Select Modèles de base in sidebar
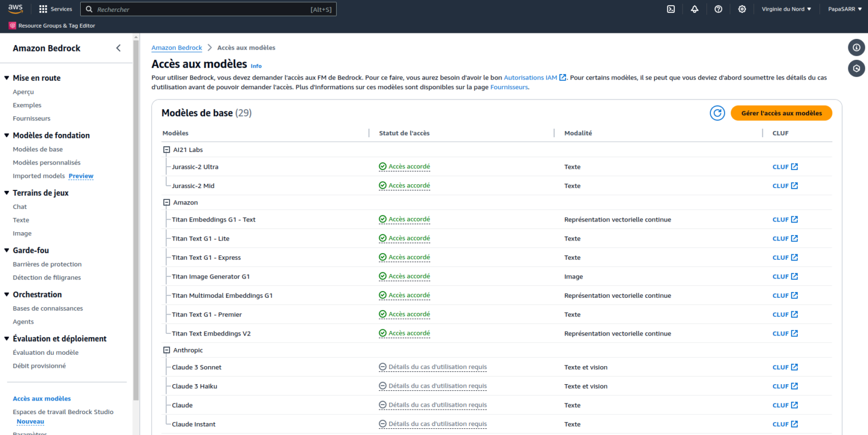Screen dimensions: 868x435 38,149
